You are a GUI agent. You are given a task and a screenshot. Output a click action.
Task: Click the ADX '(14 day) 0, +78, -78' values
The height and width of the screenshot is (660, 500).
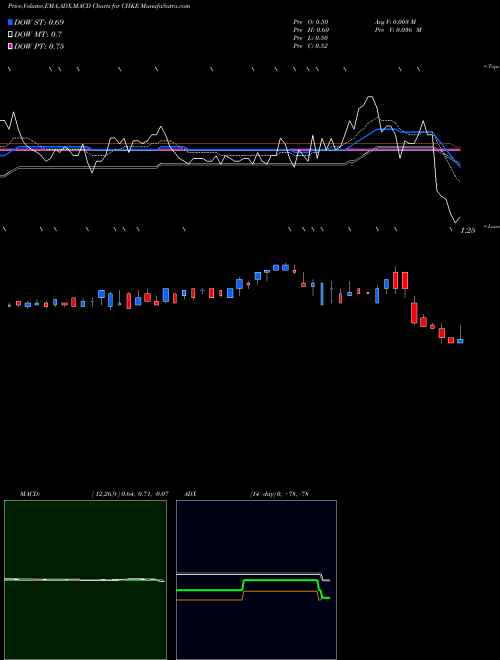278,494
